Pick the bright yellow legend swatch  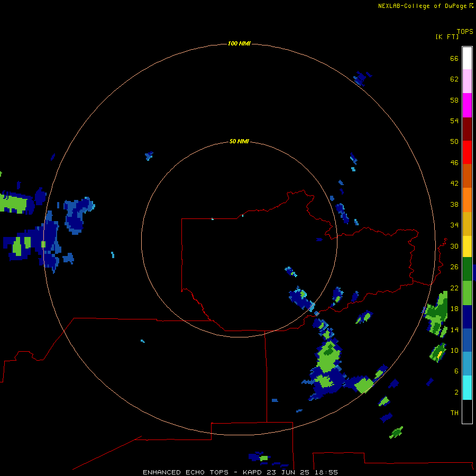467,246
